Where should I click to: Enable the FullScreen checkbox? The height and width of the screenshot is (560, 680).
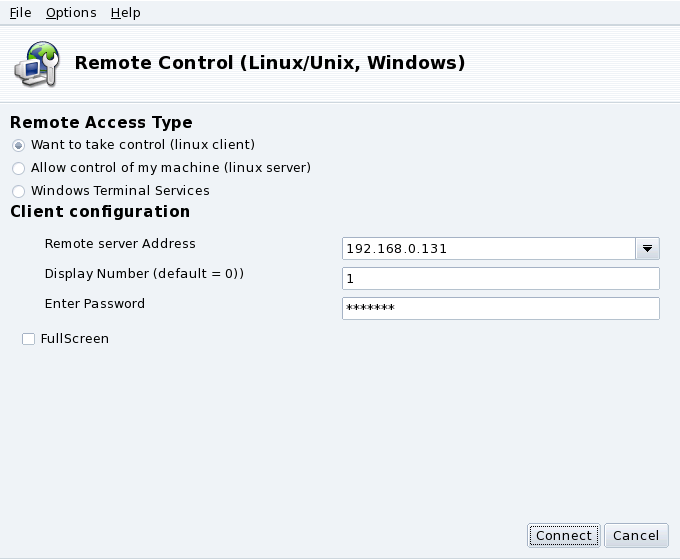28,339
